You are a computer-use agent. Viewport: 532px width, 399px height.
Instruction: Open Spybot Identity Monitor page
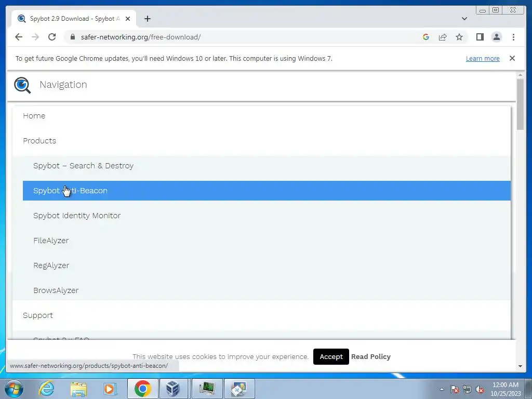(77, 216)
